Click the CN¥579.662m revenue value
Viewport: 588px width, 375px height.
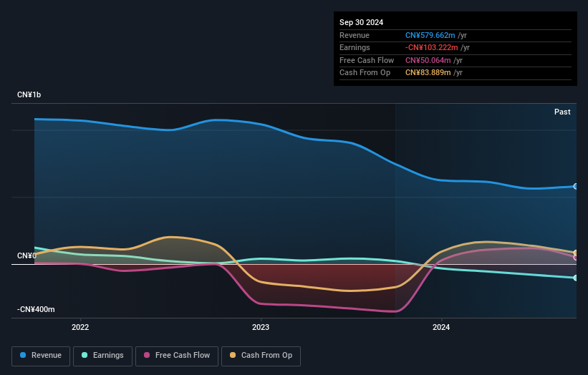point(430,35)
